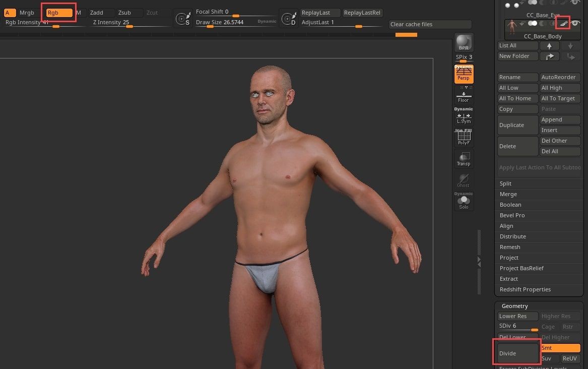Viewport: 588px width, 369px height.
Task: Toggle the Persp perspective view icon
Action: [463, 74]
